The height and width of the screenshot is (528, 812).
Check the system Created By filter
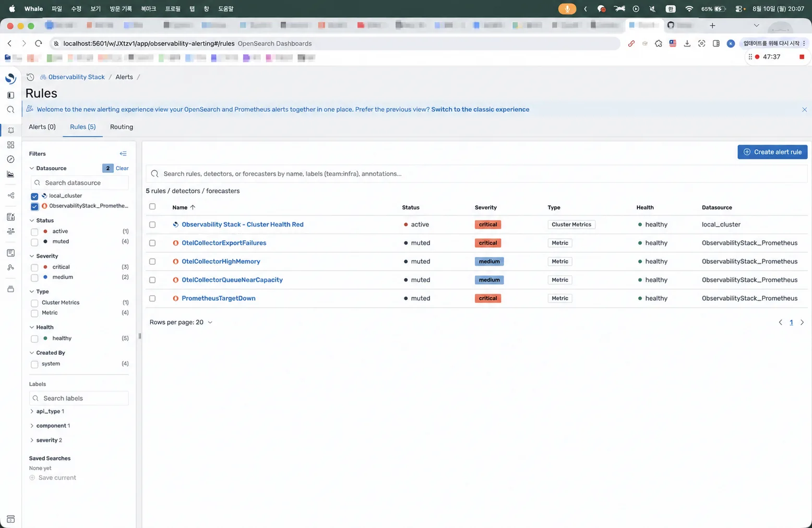click(x=34, y=364)
